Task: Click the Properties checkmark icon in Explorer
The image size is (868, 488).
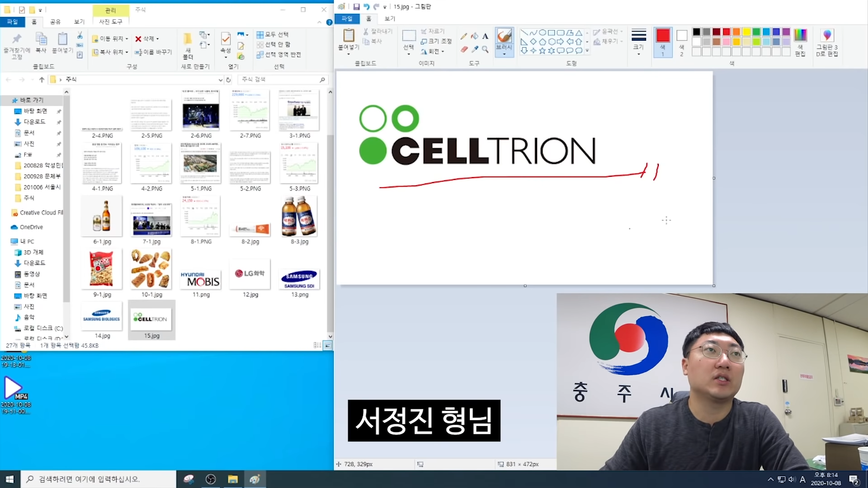Action: pyautogui.click(x=226, y=39)
